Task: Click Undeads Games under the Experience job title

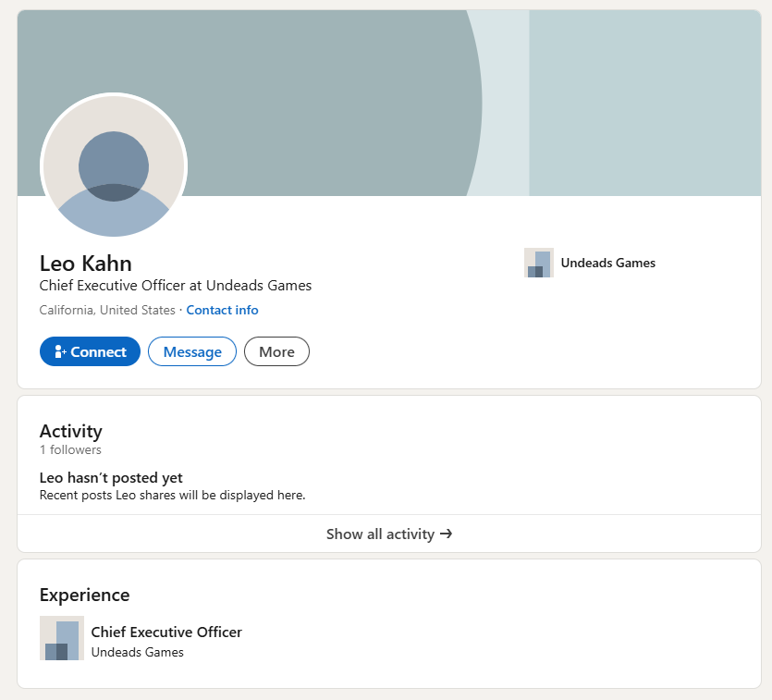Action: point(137,652)
